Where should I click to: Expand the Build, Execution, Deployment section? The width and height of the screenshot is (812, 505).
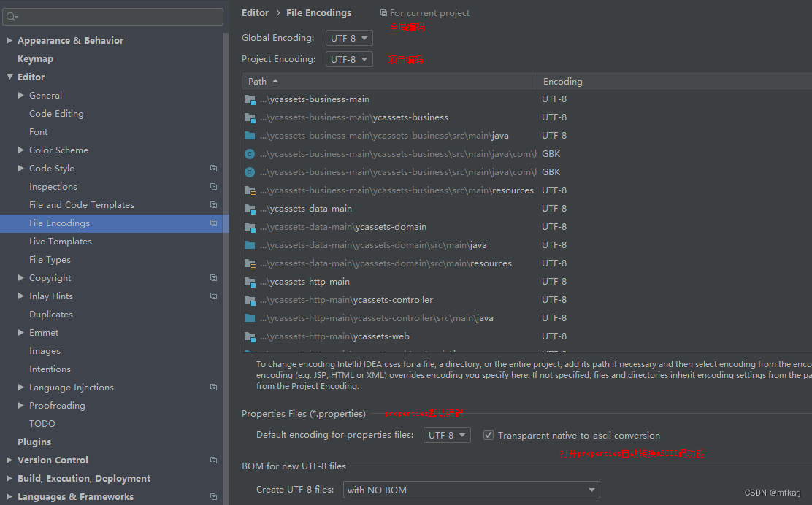[x=9, y=478]
